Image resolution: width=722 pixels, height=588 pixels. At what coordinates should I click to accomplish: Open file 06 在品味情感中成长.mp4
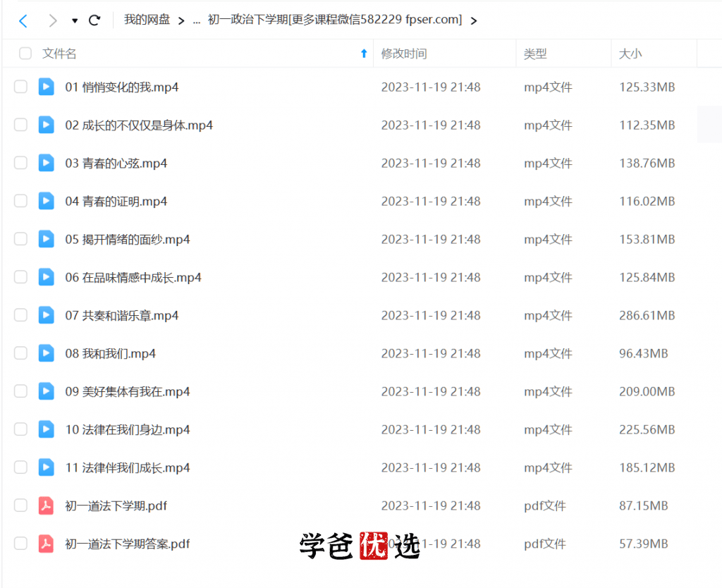(133, 278)
